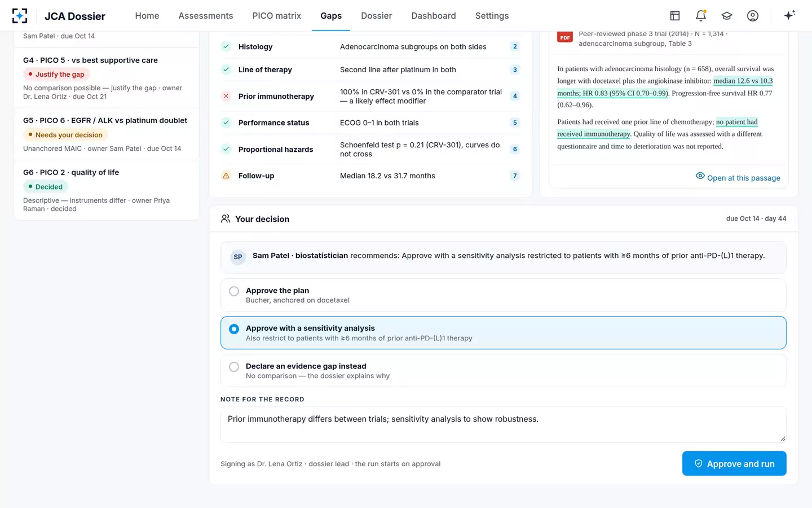This screenshot has width=812, height=508.
Task: Click the Justify the gap status badge
Action: pyautogui.click(x=56, y=74)
